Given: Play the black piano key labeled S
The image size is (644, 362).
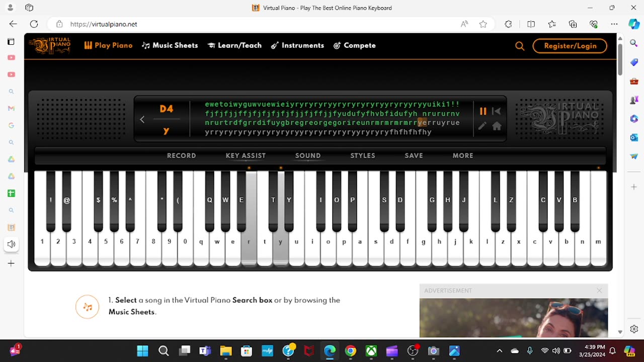Looking at the screenshot, I should pos(384,201).
